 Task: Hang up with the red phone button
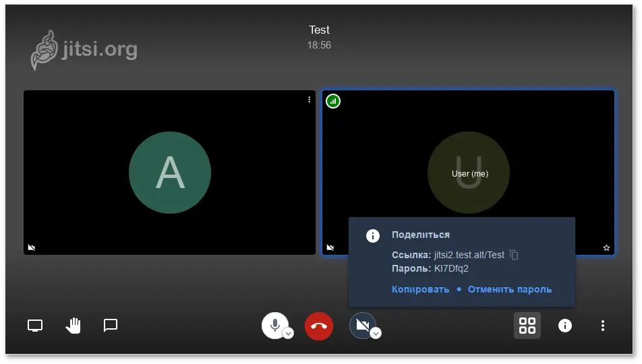pos(319,326)
